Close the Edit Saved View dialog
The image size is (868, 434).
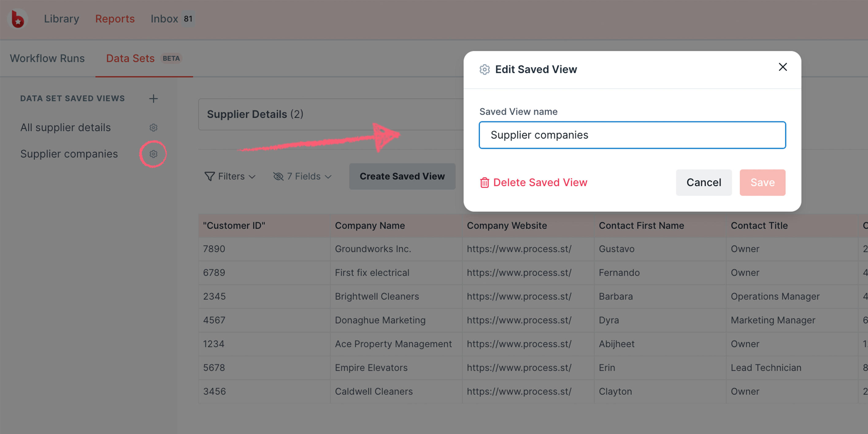pos(783,67)
